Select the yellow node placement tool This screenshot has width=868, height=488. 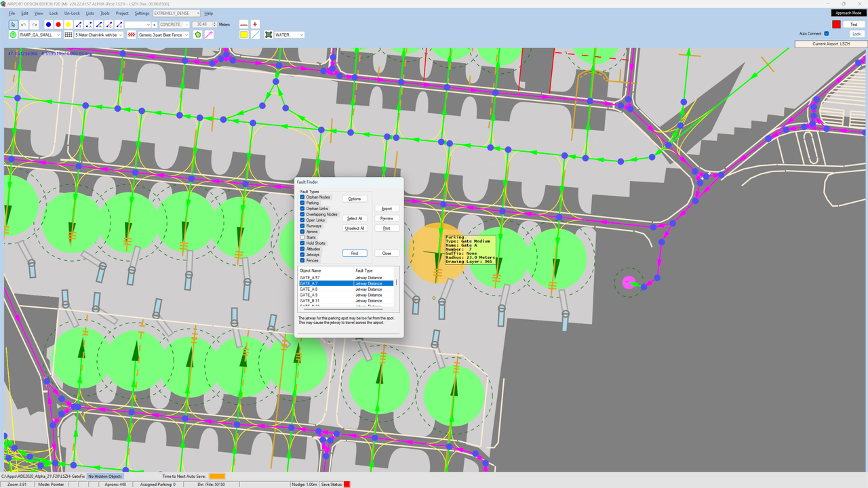(69, 24)
